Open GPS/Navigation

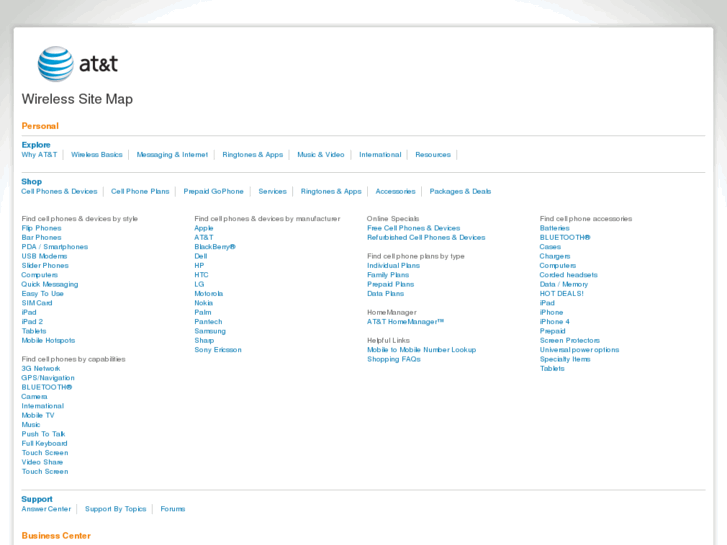click(x=48, y=378)
